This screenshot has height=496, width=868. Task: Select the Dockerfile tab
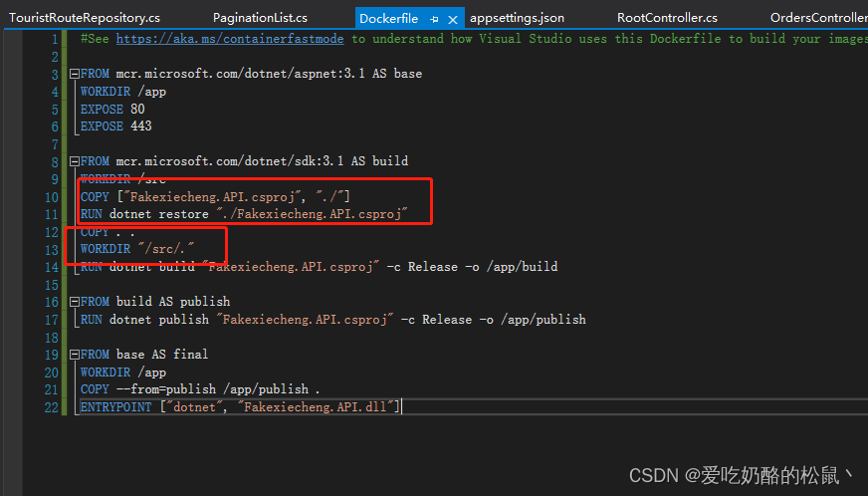[388, 18]
